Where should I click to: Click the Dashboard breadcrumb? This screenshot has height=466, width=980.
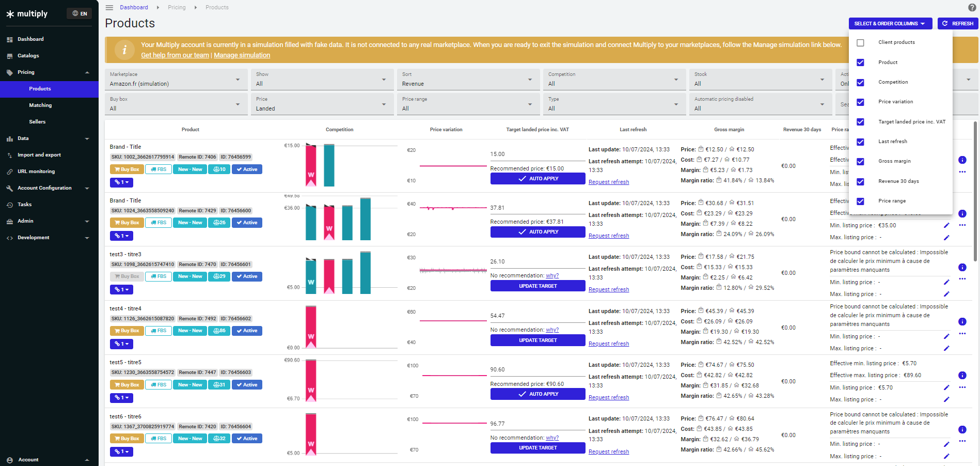(x=134, y=7)
